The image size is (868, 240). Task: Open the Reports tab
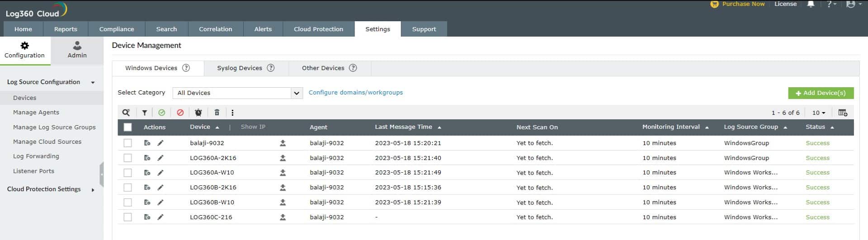pyautogui.click(x=66, y=29)
